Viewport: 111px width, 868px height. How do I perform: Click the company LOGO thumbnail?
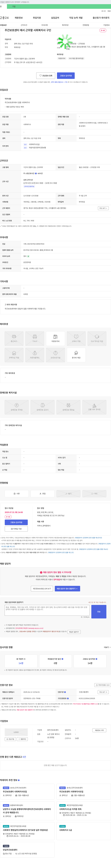(x=16, y=732)
